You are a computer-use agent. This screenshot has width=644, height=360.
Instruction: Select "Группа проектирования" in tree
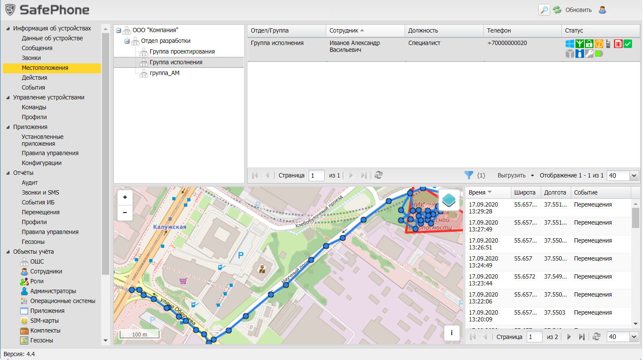(x=182, y=51)
